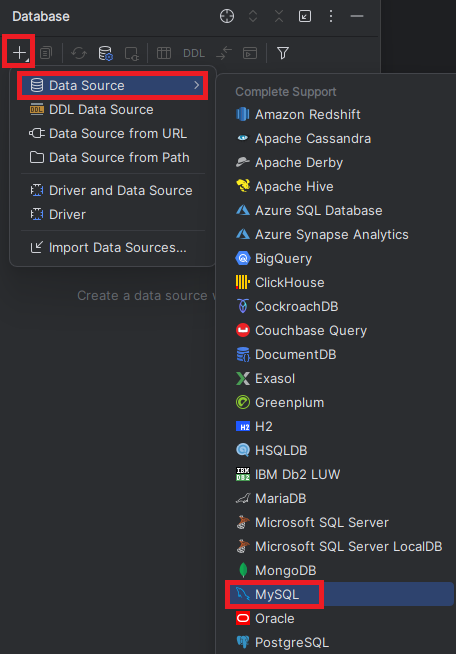Choose Import Data Sources...

click(113, 247)
